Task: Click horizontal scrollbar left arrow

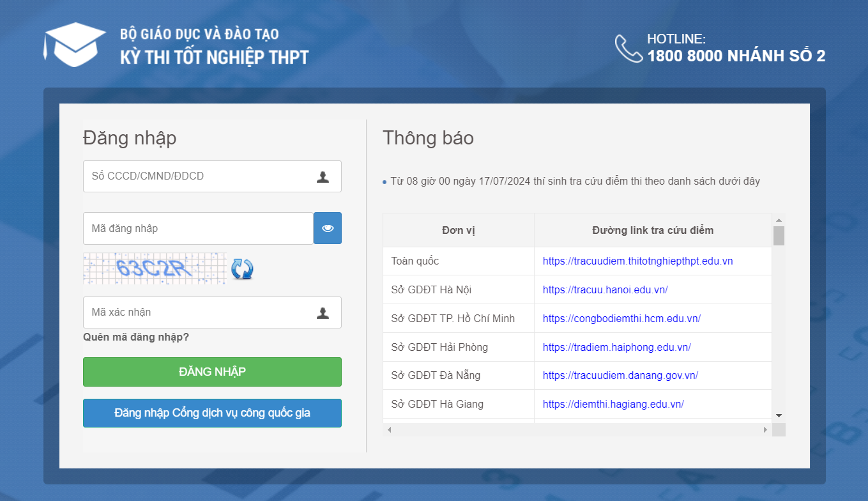Action: [389, 429]
